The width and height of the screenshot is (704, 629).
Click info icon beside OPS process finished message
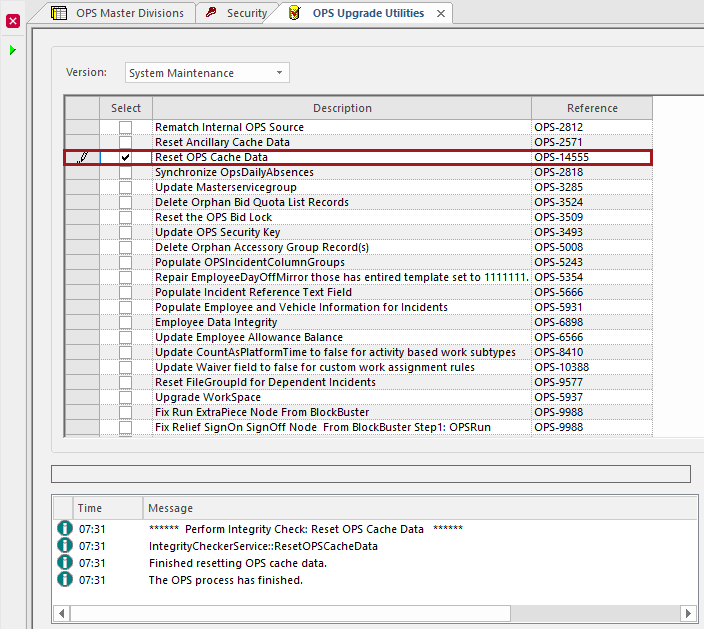[64, 580]
